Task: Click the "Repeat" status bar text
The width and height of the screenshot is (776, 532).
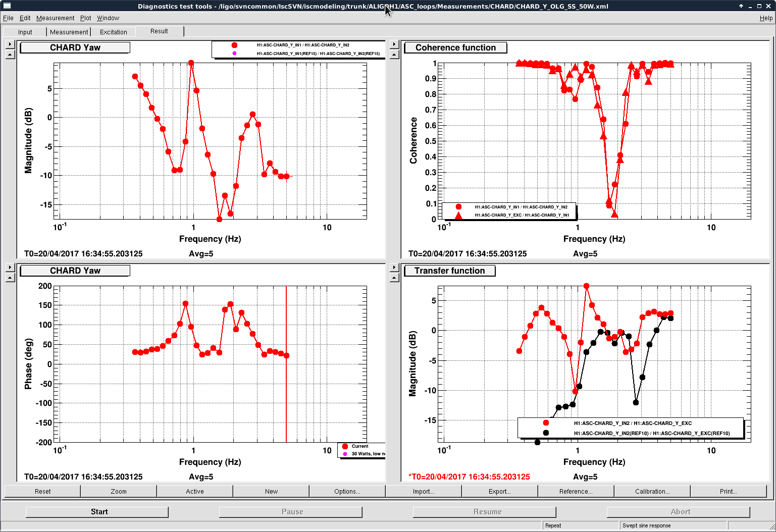Action: 553,525
